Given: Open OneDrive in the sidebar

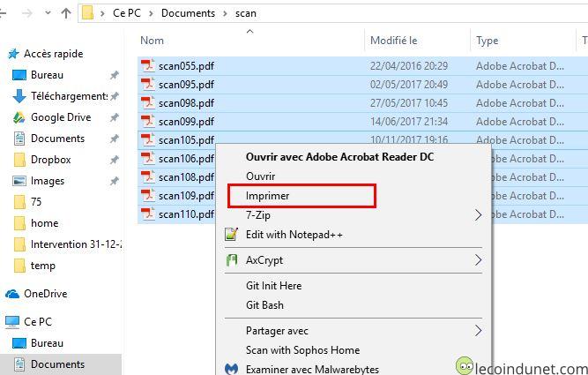Looking at the screenshot, I should (x=45, y=294).
